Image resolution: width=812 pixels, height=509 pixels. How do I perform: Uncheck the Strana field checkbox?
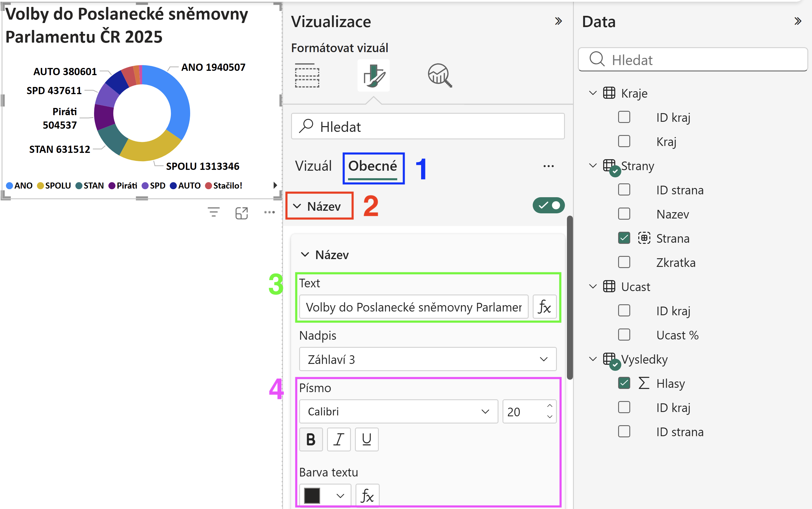click(624, 238)
